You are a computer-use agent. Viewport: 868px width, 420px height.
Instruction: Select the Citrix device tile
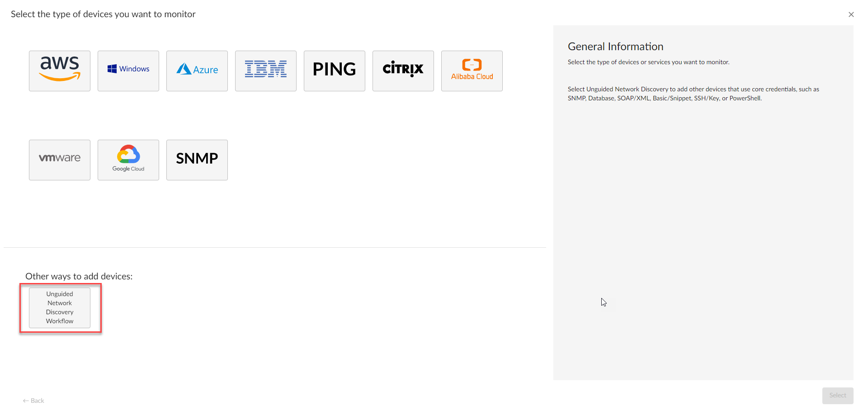[x=403, y=71]
